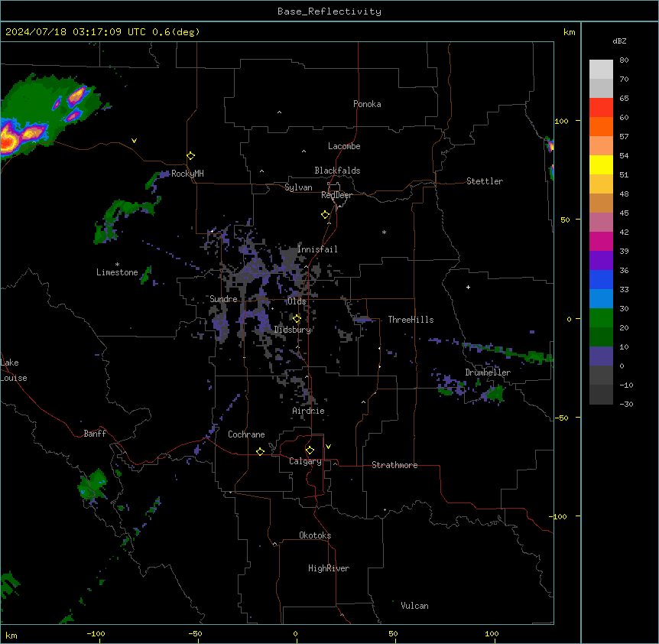Click the Base_Reflectivity title
This screenshot has height=644, width=659.
329,11
